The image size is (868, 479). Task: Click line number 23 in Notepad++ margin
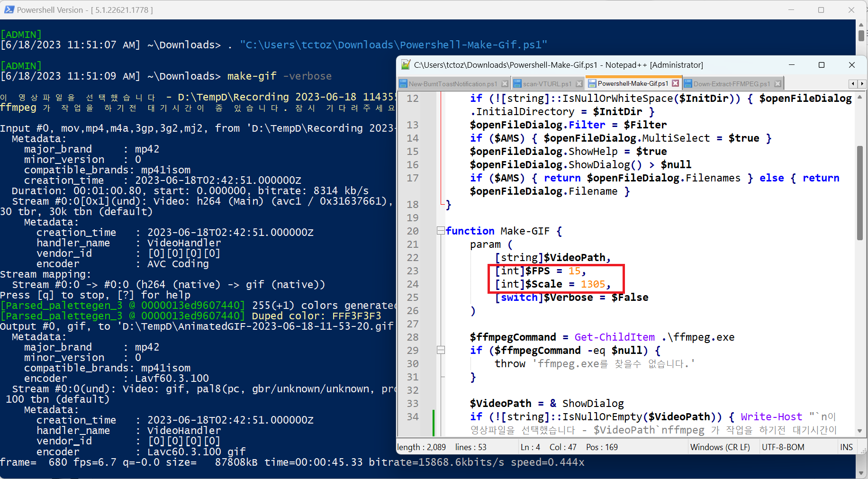413,271
